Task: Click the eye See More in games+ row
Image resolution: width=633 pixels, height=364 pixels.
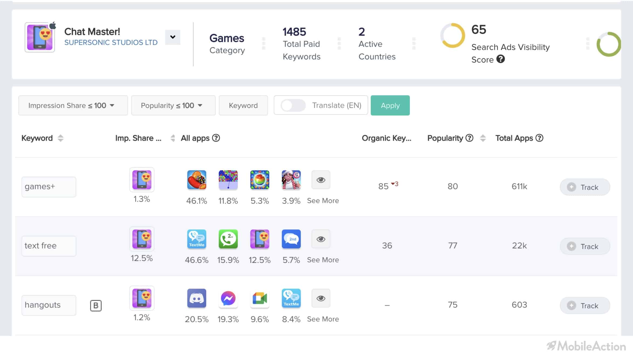Action: point(321,180)
